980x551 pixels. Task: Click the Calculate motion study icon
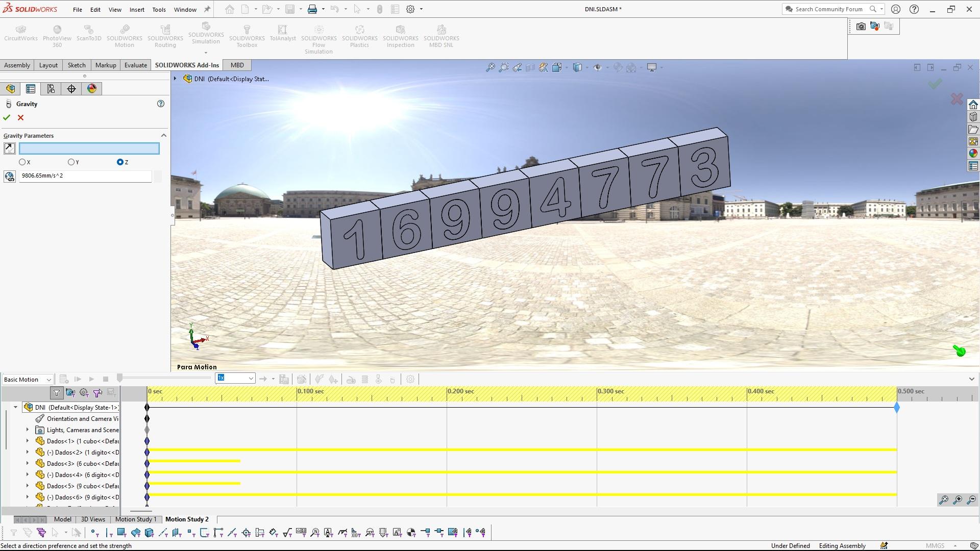coord(64,380)
